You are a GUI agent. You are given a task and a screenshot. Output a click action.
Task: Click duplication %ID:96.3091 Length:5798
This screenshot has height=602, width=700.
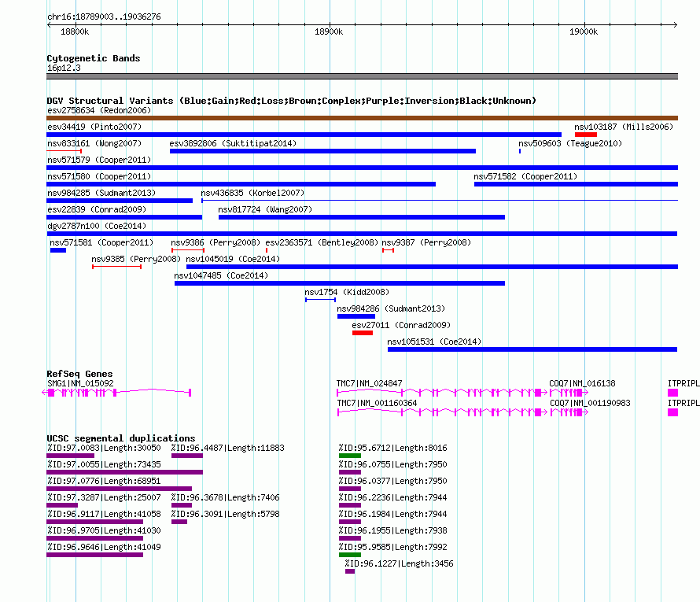179,522
